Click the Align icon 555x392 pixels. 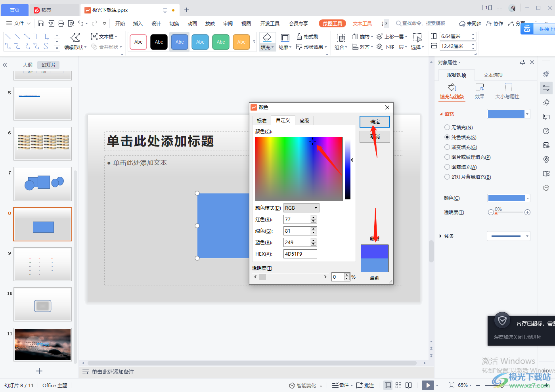[355, 47]
